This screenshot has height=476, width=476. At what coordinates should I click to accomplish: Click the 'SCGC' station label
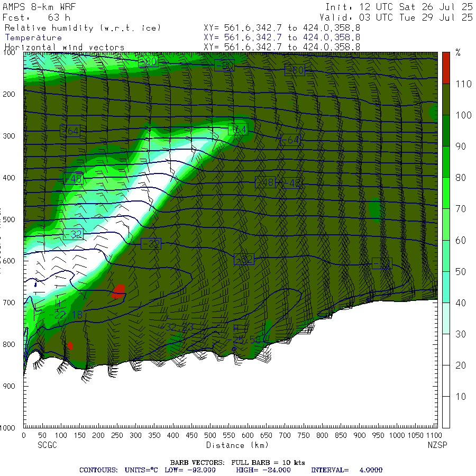click(x=47, y=445)
